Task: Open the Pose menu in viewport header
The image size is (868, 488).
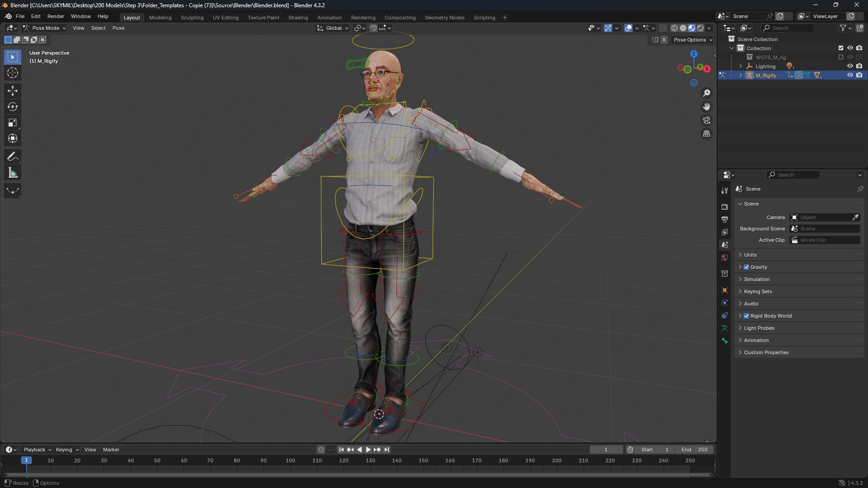Action: click(118, 28)
